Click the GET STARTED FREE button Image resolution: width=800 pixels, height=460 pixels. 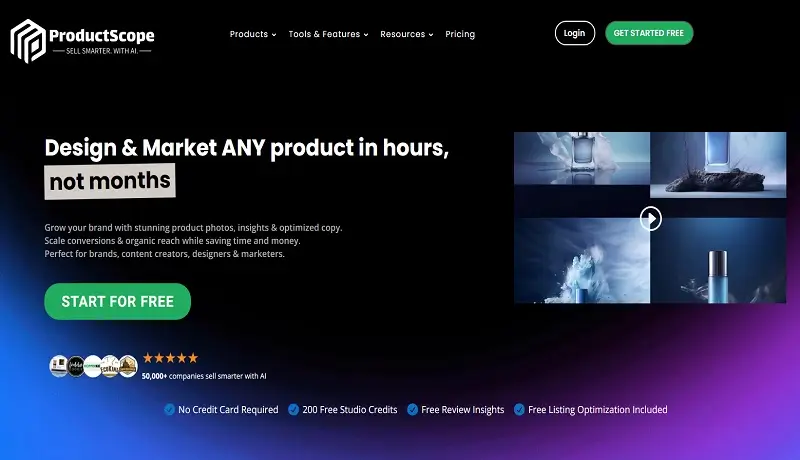(648, 33)
